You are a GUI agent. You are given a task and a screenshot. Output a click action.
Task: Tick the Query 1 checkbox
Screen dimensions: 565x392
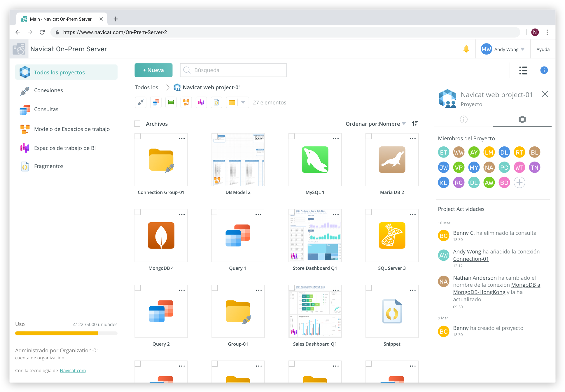[x=214, y=212]
